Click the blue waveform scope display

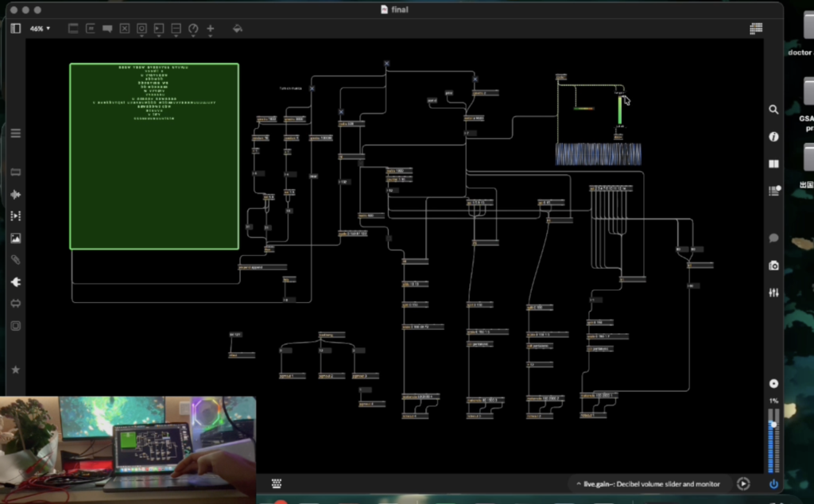pyautogui.click(x=598, y=154)
